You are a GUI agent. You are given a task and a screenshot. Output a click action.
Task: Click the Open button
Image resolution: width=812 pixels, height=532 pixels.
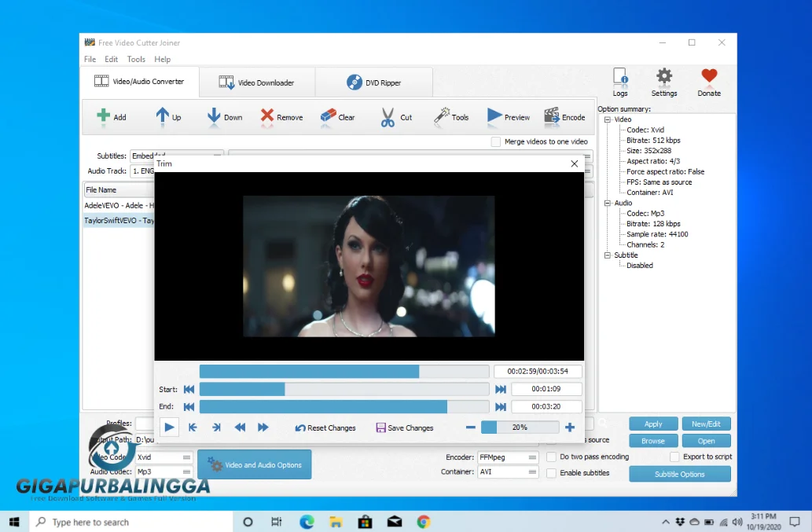pos(707,441)
